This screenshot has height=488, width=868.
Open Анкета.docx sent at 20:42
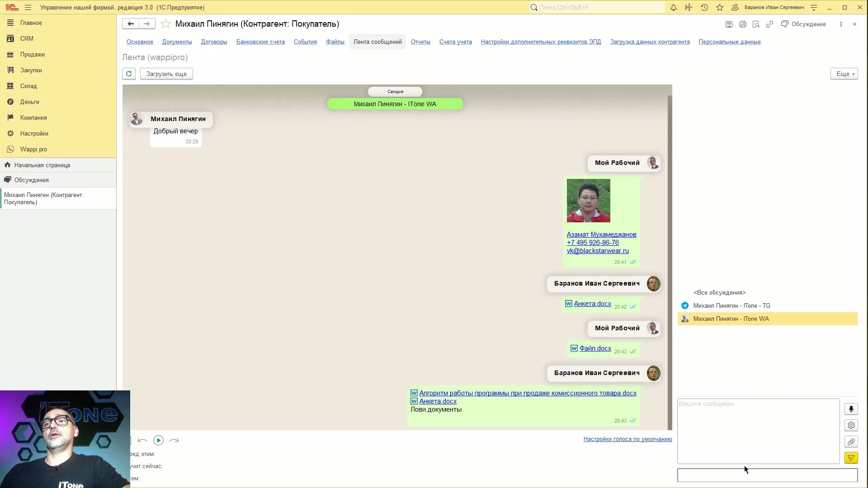pos(592,304)
